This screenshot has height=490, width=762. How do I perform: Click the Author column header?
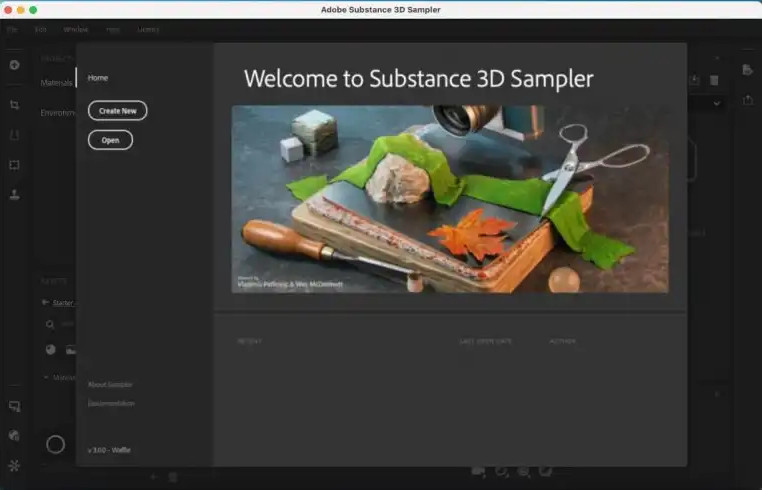[562, 341]
